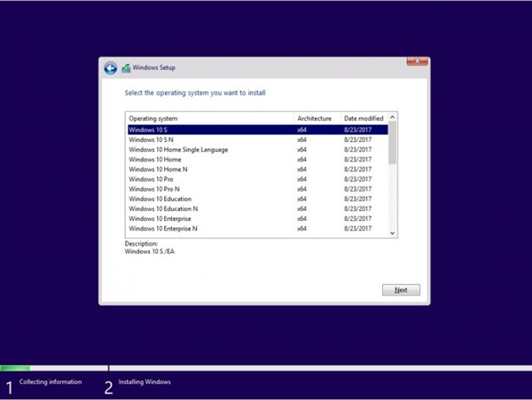The height and width of the screenshot is (400, 532).
Task: Click Next to continue setup
Action: [401, 290]
